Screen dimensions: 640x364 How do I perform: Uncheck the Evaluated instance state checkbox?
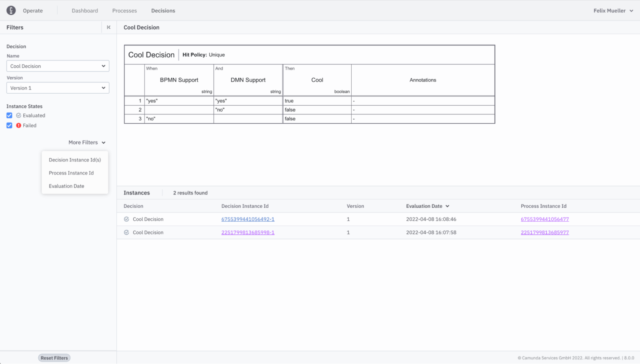pyautogui.click(x=9, y=115)
